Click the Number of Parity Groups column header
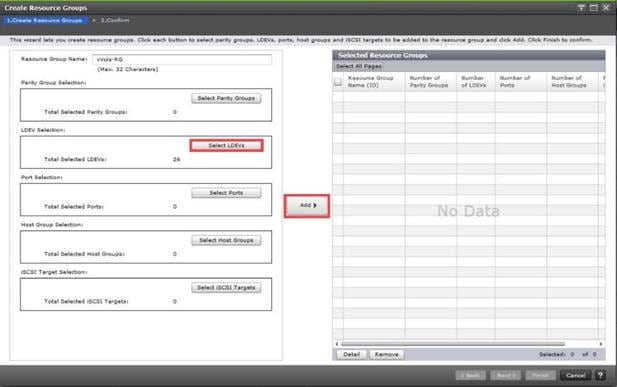Image resolution: width=617 pixels, height=387 pixels. [430, 81]
